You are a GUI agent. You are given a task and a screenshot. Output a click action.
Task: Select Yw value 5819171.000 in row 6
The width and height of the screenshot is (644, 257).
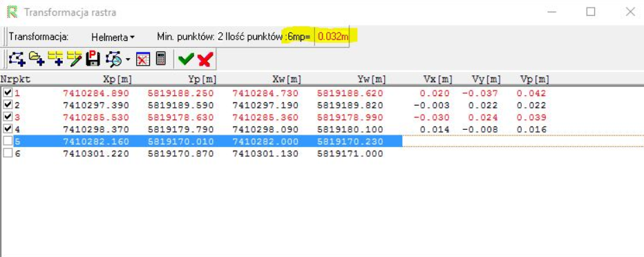click(350, 154)
